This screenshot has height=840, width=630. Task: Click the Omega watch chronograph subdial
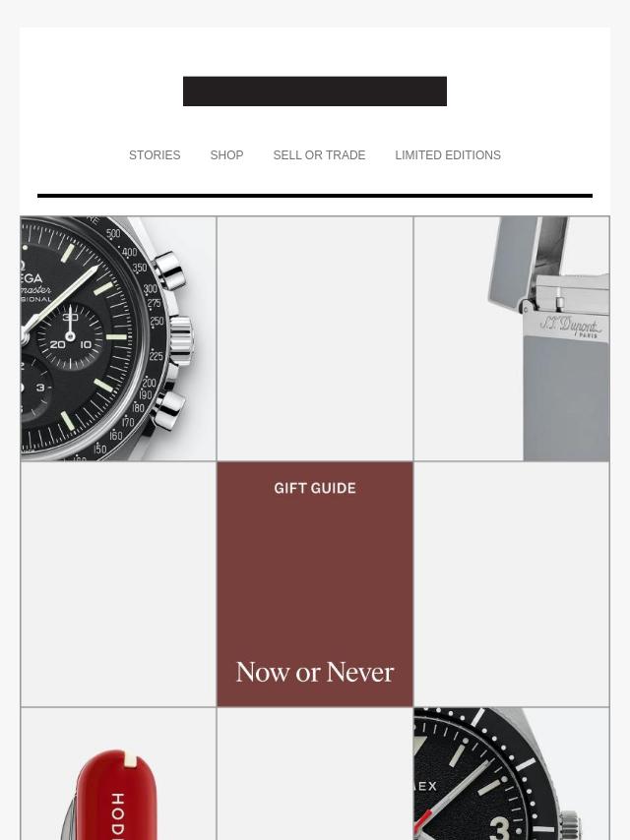click(x=70, y=336)
